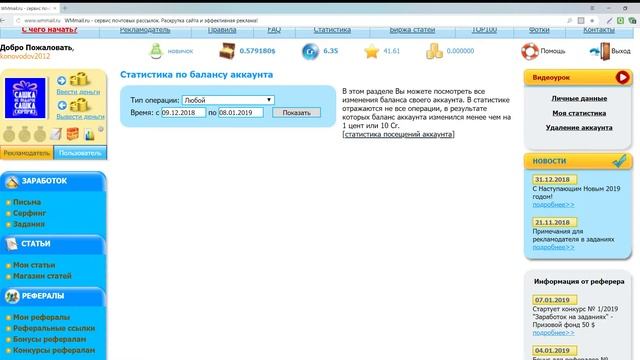Screen dimensions: 640x360
Task: Click the bar chart statistics icon
Action: 89,134
